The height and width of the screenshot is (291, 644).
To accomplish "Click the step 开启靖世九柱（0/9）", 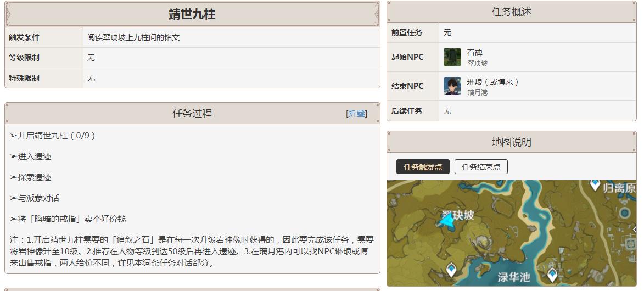I will coord(53,135).
